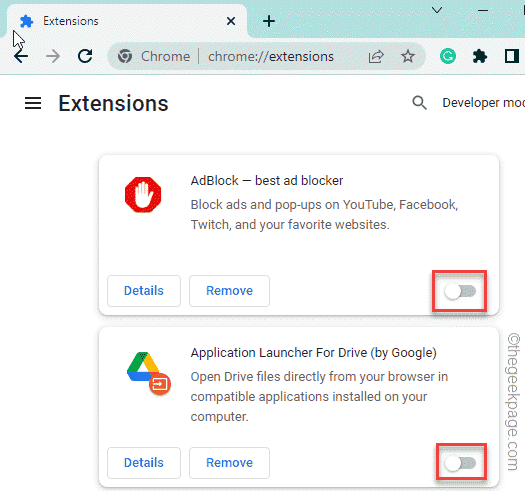This screenshot has width=525, height=491.
Task: Click the Developer mode label
Action: [483, 103]
